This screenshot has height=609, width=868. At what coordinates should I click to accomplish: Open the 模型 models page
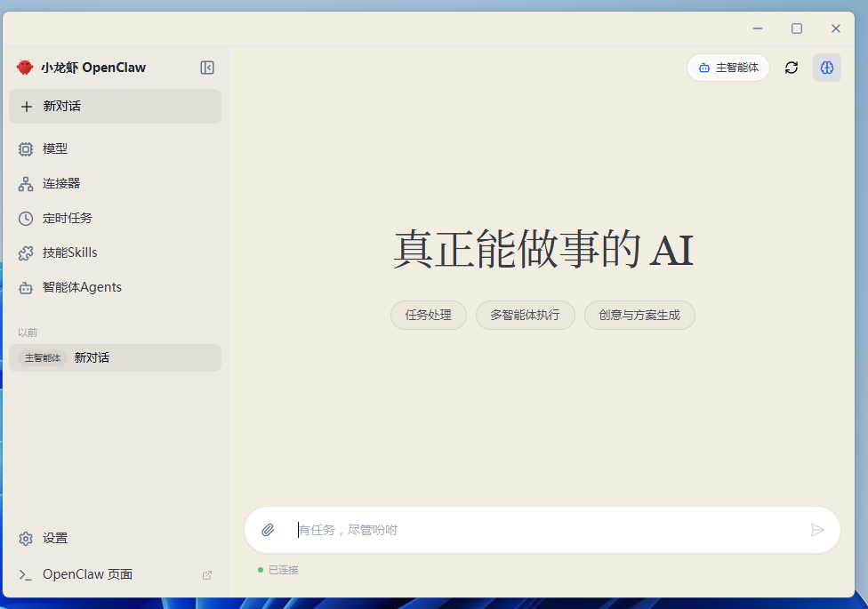55,148
